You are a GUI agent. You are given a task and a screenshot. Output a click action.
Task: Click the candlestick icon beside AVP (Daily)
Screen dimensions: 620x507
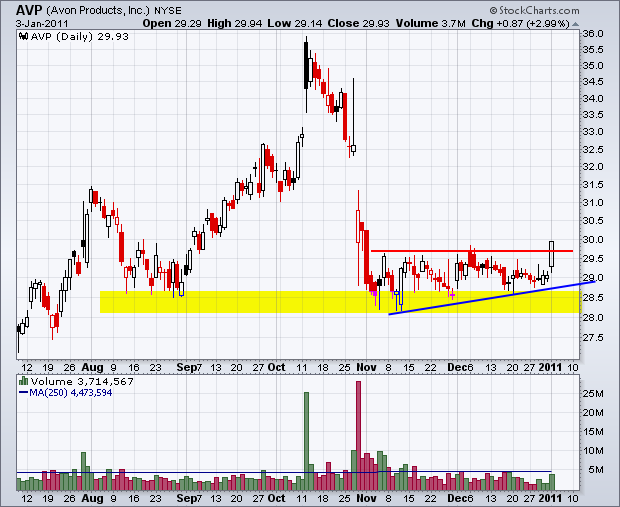tap(24, 37)
